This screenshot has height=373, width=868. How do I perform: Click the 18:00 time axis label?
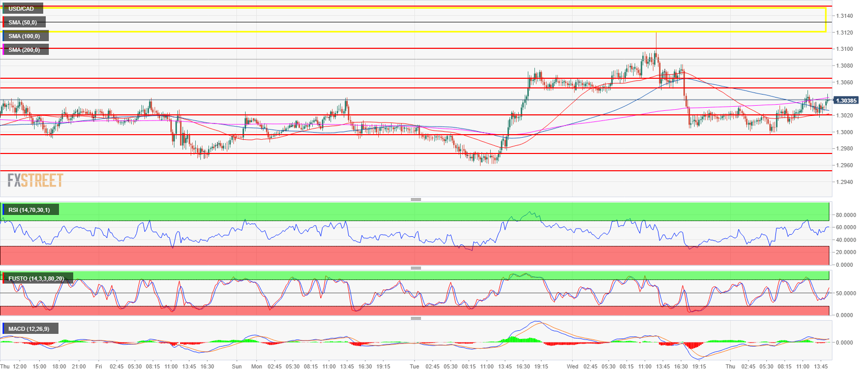pyautogui.click(x=59, y=366)
